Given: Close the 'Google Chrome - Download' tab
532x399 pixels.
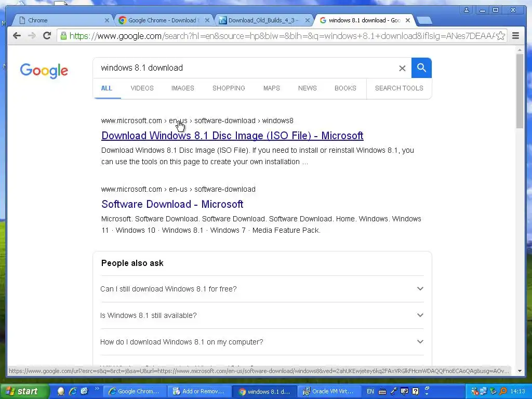Looking at the screenshot, I should pos(207,20).
